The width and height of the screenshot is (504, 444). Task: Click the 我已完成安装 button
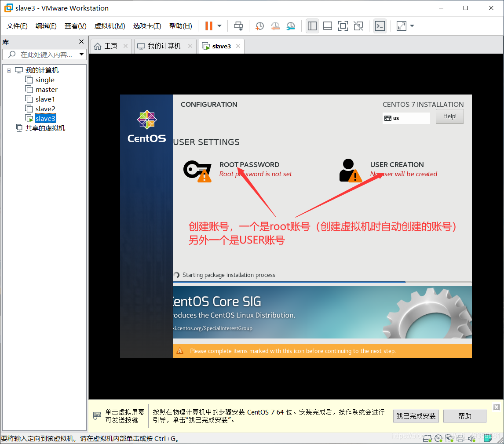pyautogui.click(x=416, y=416)
